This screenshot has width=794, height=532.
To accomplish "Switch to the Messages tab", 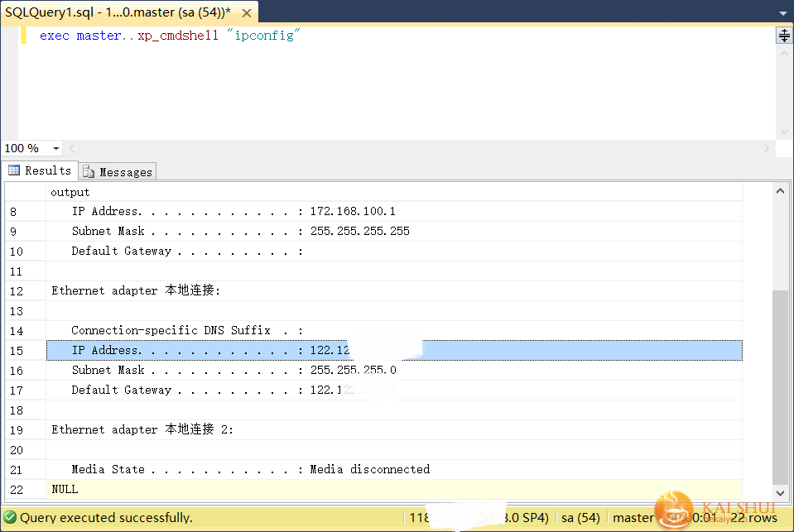I will coord(118,171).
